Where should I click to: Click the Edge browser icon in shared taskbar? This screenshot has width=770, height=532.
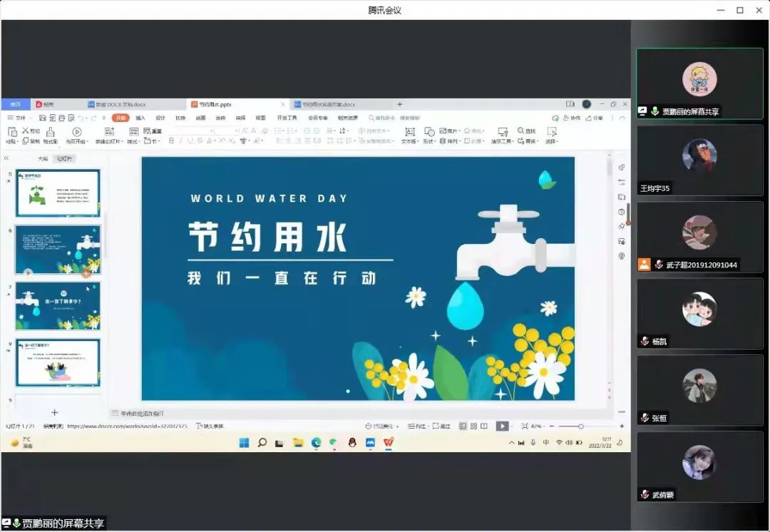point(317,443)
